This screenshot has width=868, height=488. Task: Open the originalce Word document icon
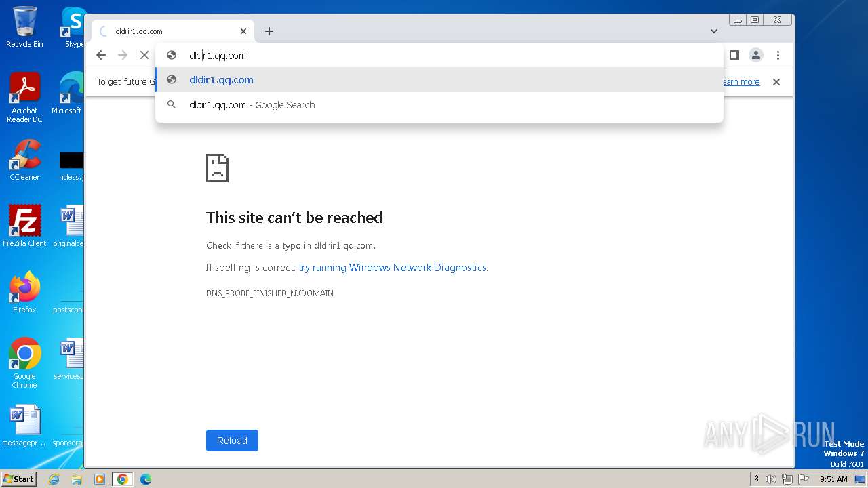[x=71, y=226]
